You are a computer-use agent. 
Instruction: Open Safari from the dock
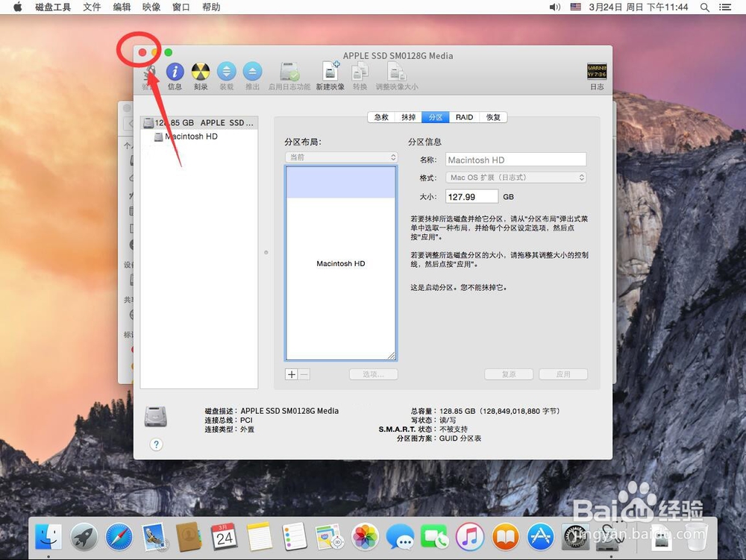click(119, 537)
